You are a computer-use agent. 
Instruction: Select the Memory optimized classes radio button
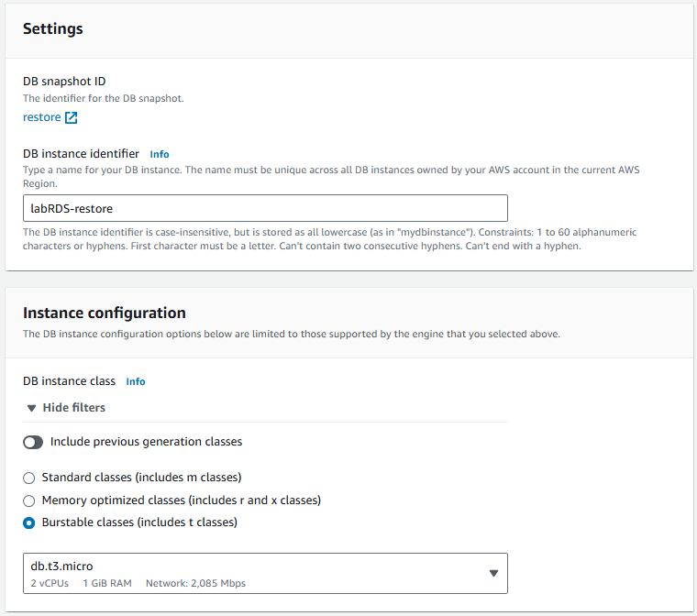point(29,500)
